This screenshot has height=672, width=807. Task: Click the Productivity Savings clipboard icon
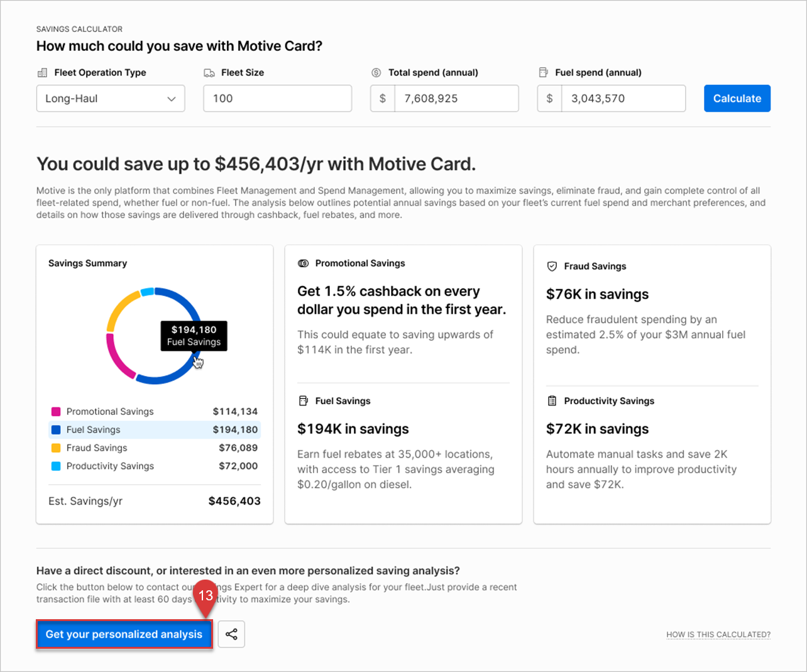point(552,401)
